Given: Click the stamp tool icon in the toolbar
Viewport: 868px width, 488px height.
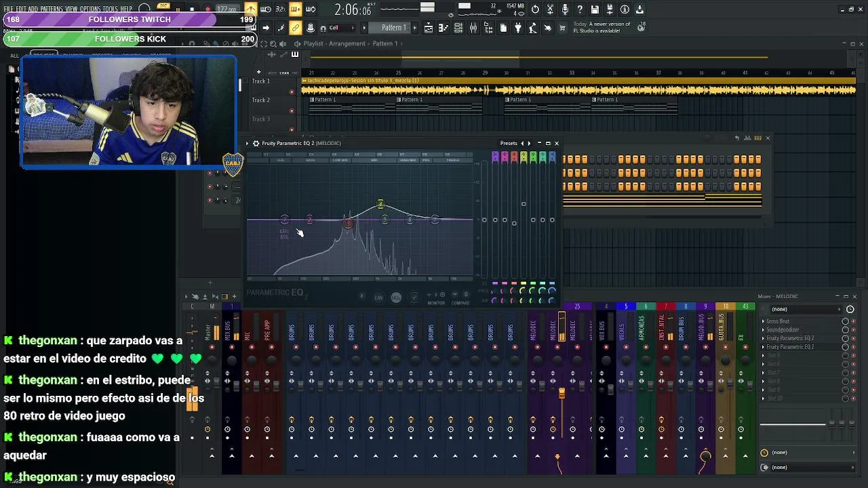Looking at the screenshot, I should point(311,28).
